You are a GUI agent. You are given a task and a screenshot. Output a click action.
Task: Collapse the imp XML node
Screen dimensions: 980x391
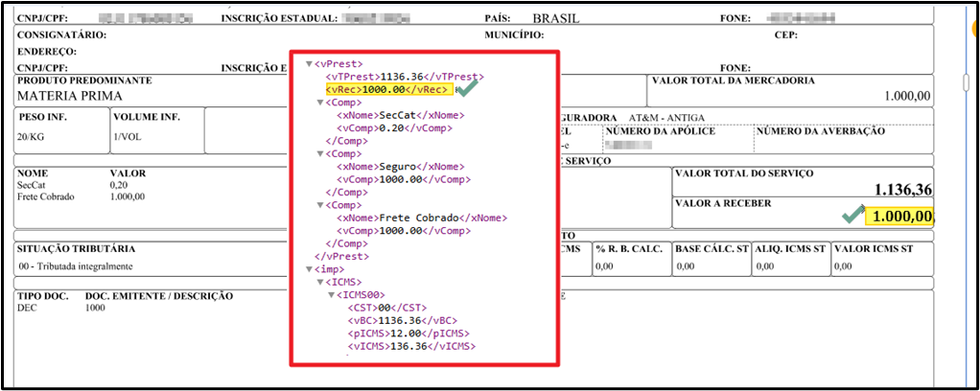(309, 269)
